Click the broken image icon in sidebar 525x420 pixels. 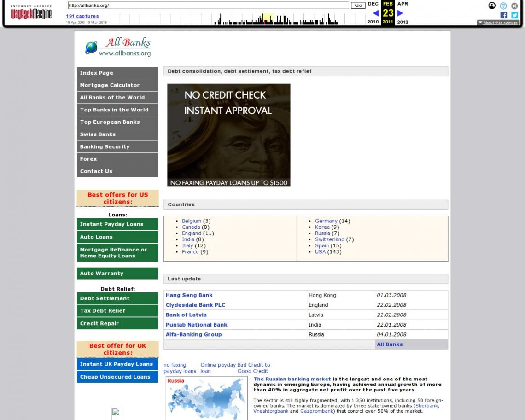pyautogui.click(x=117, y=413)
